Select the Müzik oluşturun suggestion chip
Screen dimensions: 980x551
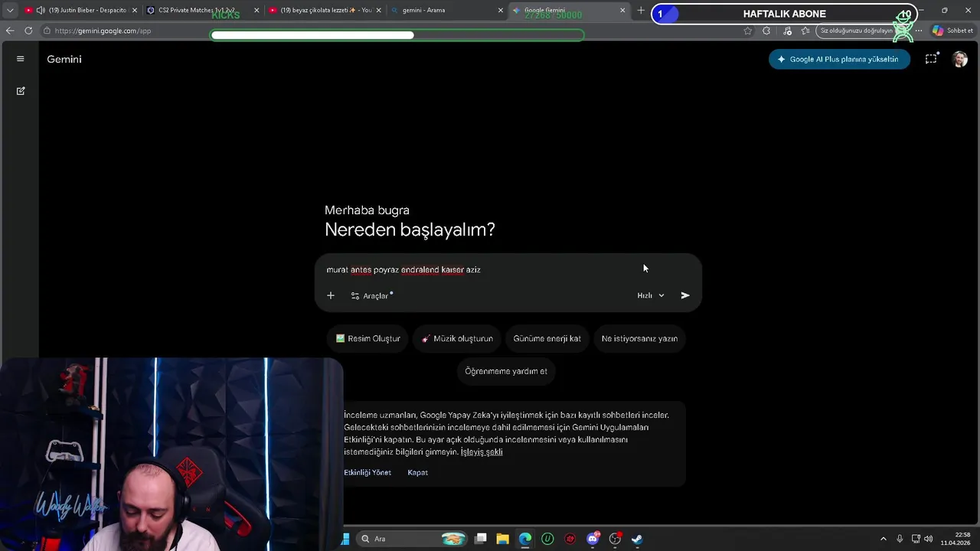tap(457, 338)
